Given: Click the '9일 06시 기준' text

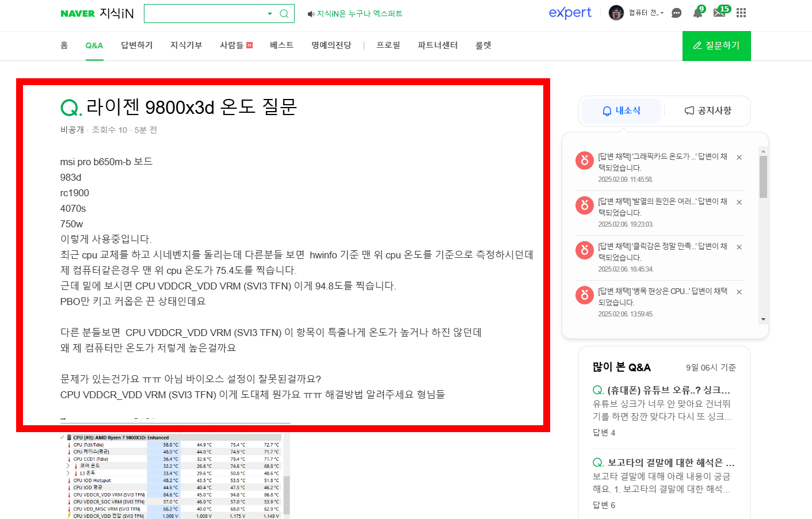Looking at the screenshot, I should pyautogui.click(x=711, y=368).
